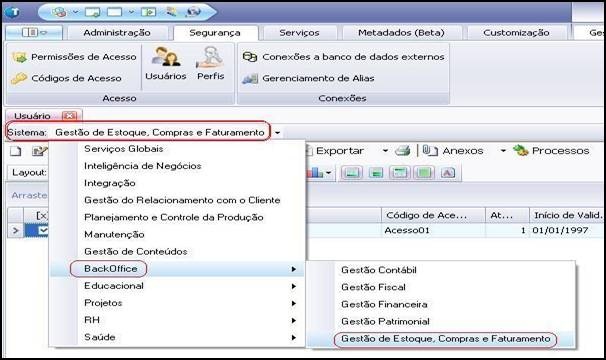Click the blank window quick-access icon
The height and width of the screenshot is (360, 606).
tap(114, 12)
